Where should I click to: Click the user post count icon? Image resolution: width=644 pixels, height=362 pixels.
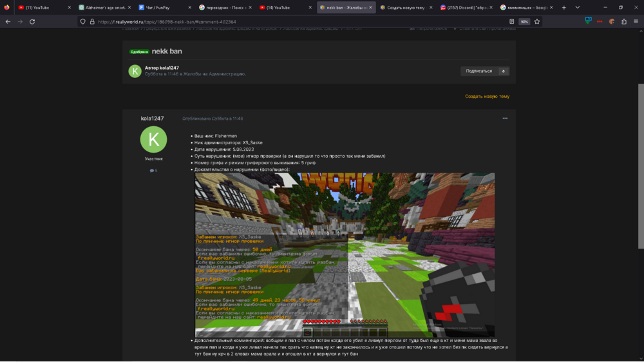tap(154, 171)
